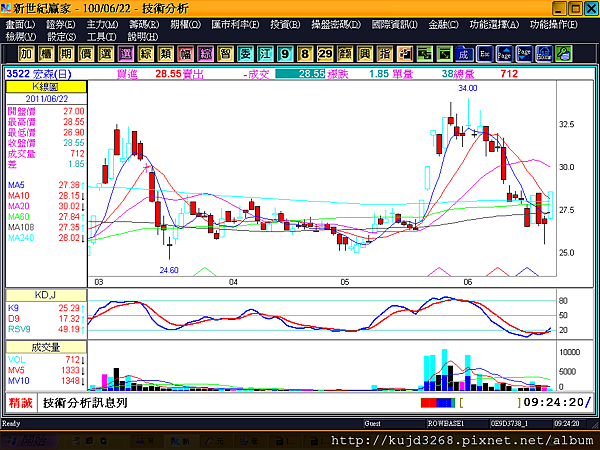The width and height of the screenshot is (600, 450).
Task: Click the pink 選 toolbar button
Action: (x=126, y=54)
